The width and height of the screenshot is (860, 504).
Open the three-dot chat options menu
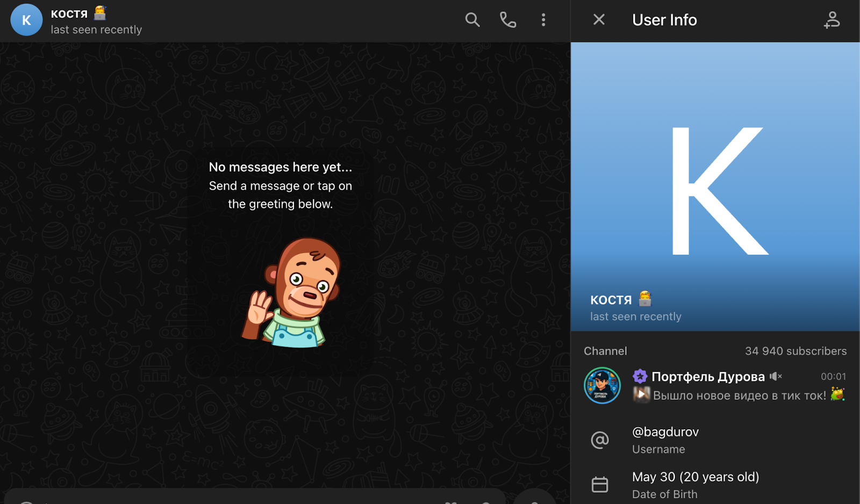coord(543,20)
